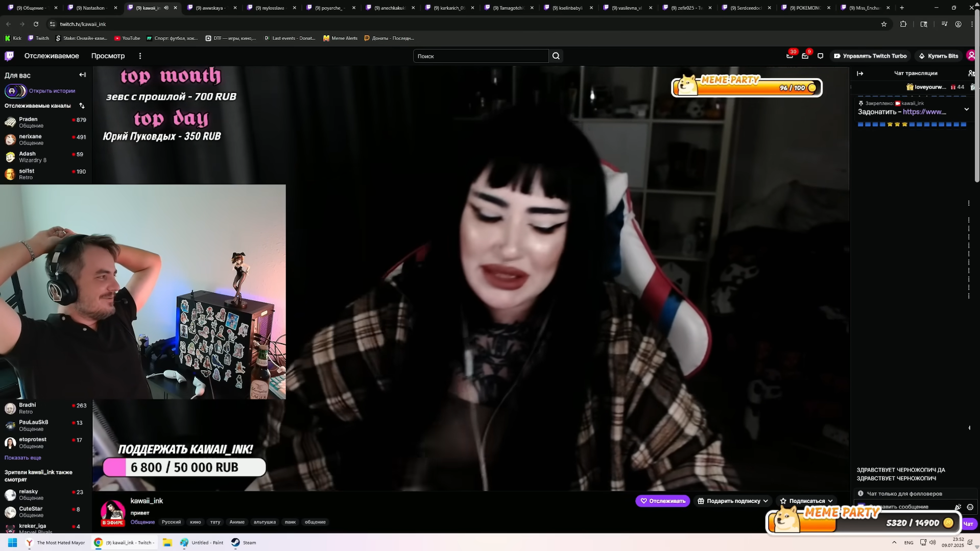Open the Windows Start menu
The width and height of the screenshot is (980, 551).
[x=13, y=542]
